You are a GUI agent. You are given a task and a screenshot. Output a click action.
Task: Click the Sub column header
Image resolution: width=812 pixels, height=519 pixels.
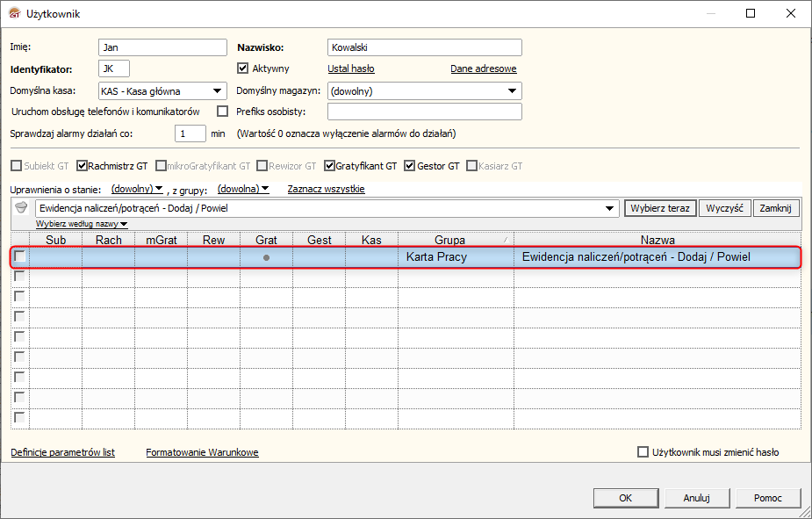click(56, 240)
